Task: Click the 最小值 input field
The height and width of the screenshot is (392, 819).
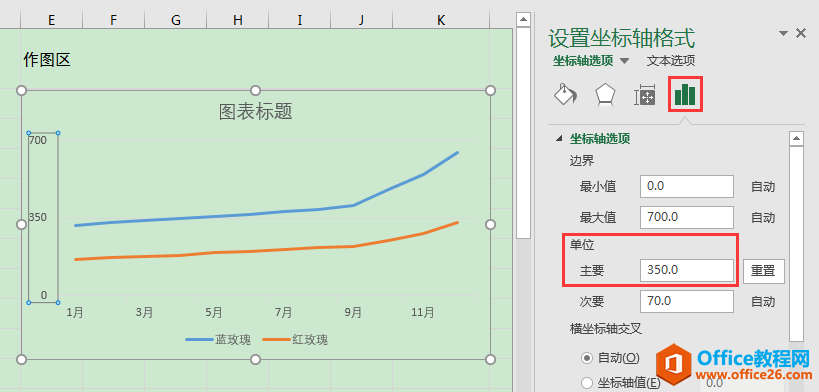Action: click(687, 187)
